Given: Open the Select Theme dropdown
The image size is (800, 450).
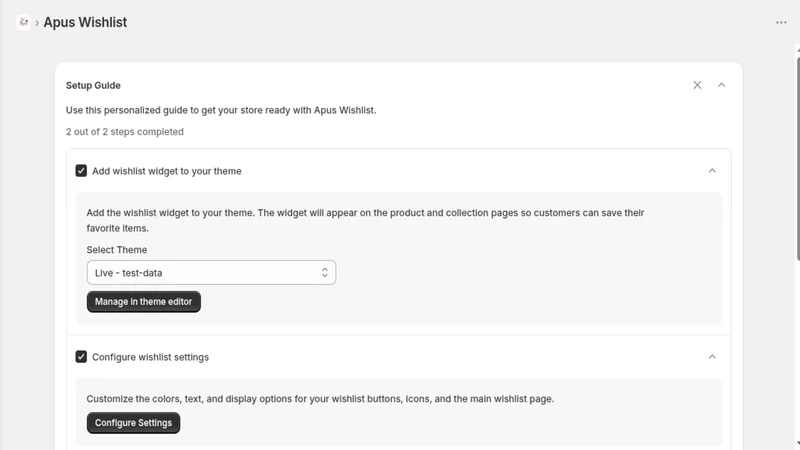Looking at the screenshot, I should tap(211, 272).
